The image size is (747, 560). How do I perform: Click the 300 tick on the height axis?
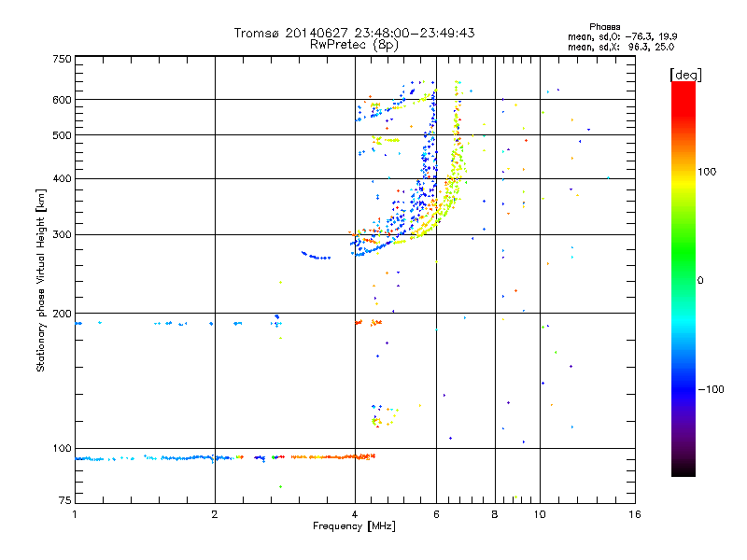click(62, 234)
